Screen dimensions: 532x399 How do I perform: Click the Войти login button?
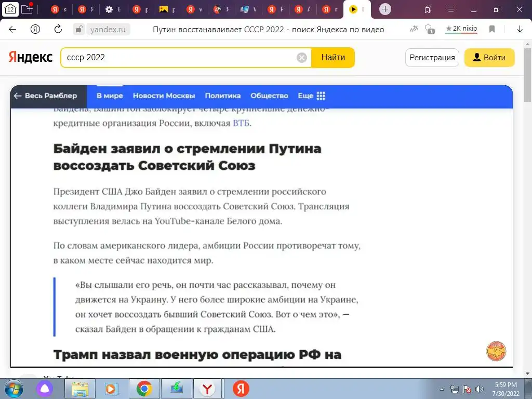489,58
